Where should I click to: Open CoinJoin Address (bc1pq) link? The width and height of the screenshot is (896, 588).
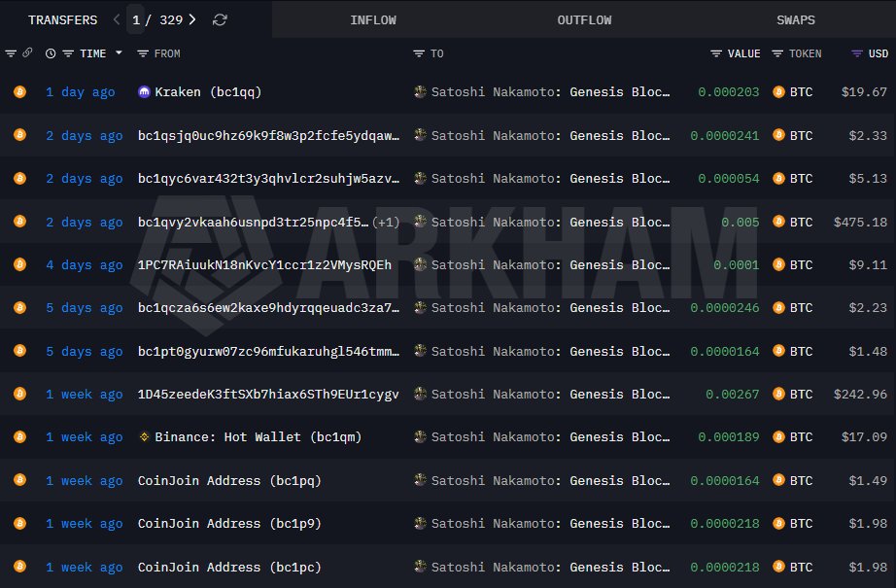coord(229,480)
